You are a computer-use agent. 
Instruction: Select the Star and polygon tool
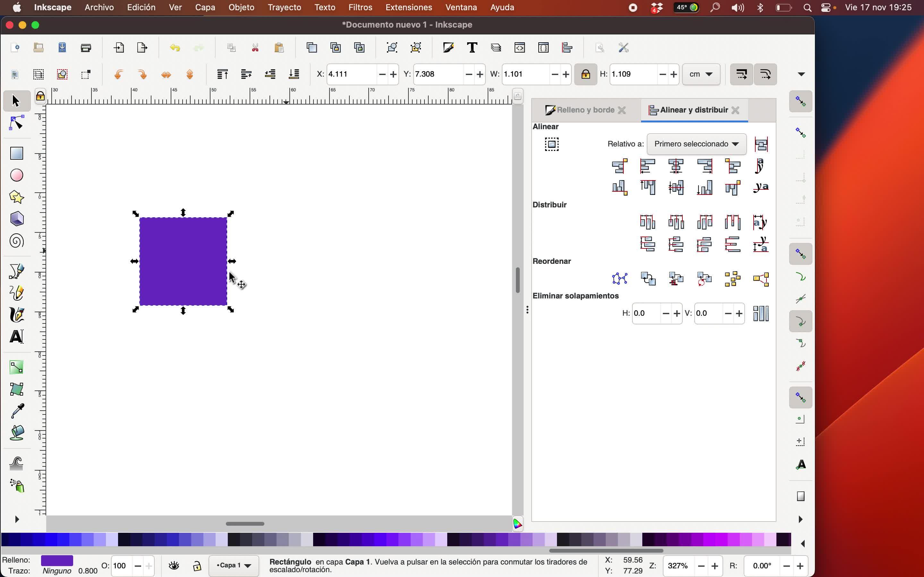click(16, 197)
